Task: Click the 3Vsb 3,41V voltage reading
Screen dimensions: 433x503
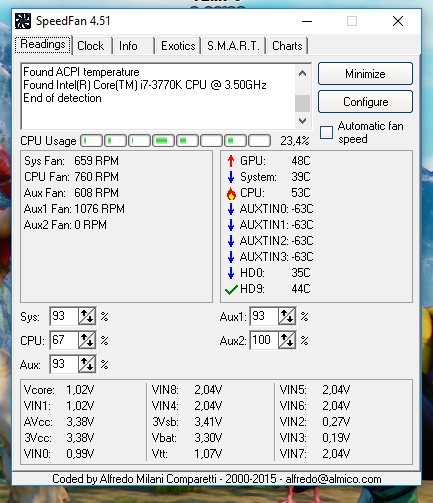Action: coord(187,422)
